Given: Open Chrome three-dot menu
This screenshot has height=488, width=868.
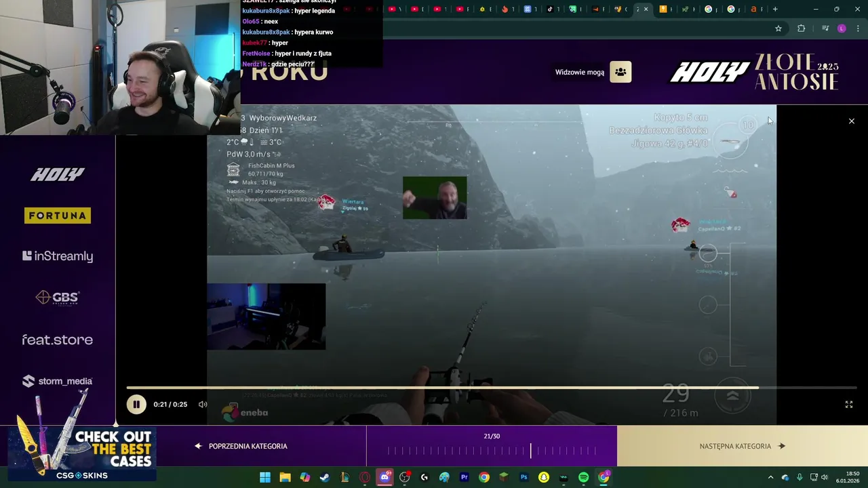Looking at the screenshot, I should [x=858, y=28].
